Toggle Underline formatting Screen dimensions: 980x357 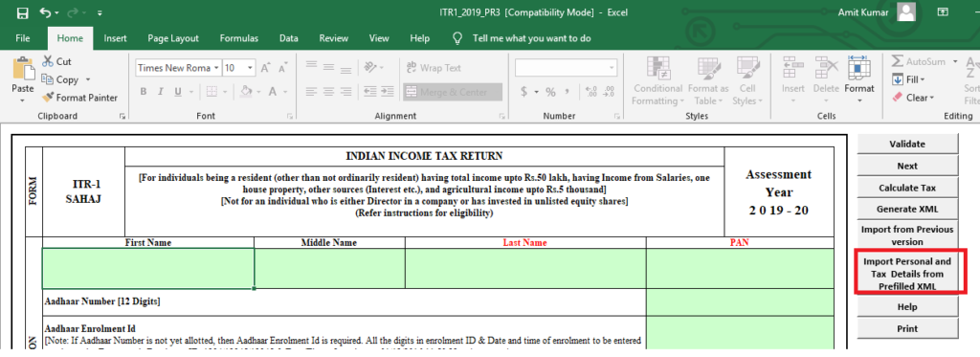[177, 92]
